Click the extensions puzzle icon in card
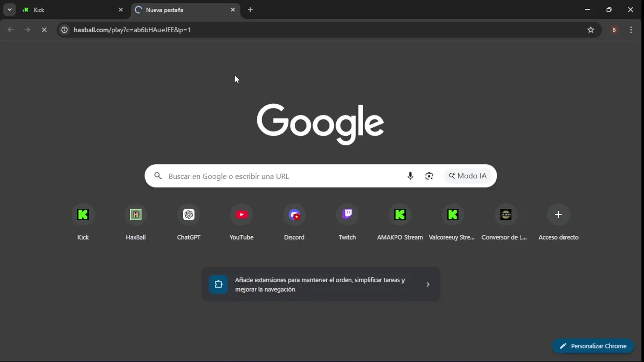The image size is (644, 362). click(x=218, y=284)
